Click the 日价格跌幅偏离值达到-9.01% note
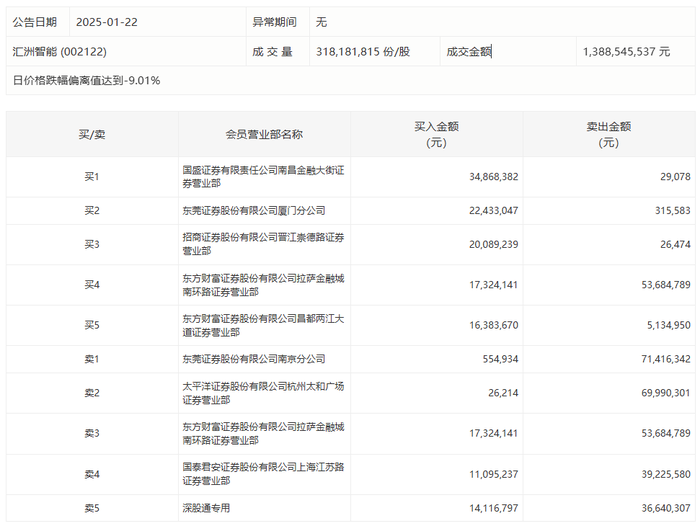 tap(86, 80)
